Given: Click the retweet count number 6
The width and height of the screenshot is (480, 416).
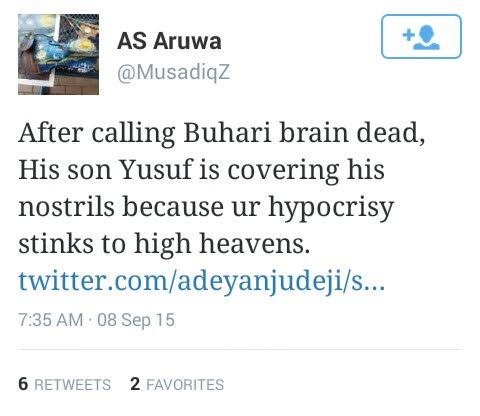Looking at the screenshot, I should [x=23, y=384].
